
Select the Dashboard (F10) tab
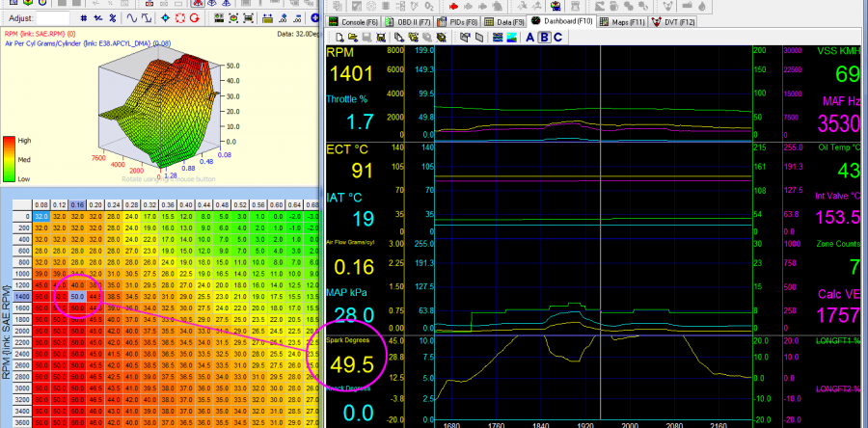pyautogui.click(x=562, y=21)
